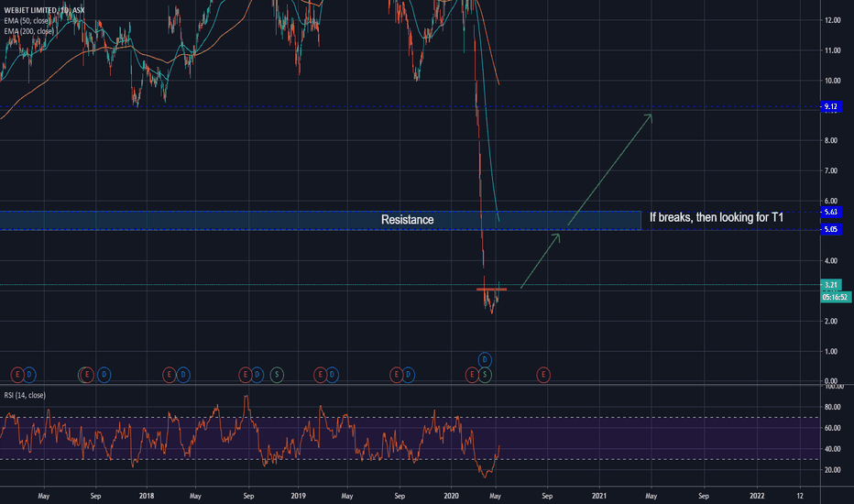Image resolution: width=854 pixels, height=504 pixels.
Task: Click the 5.05 price level label
Action: click(830, 229)
